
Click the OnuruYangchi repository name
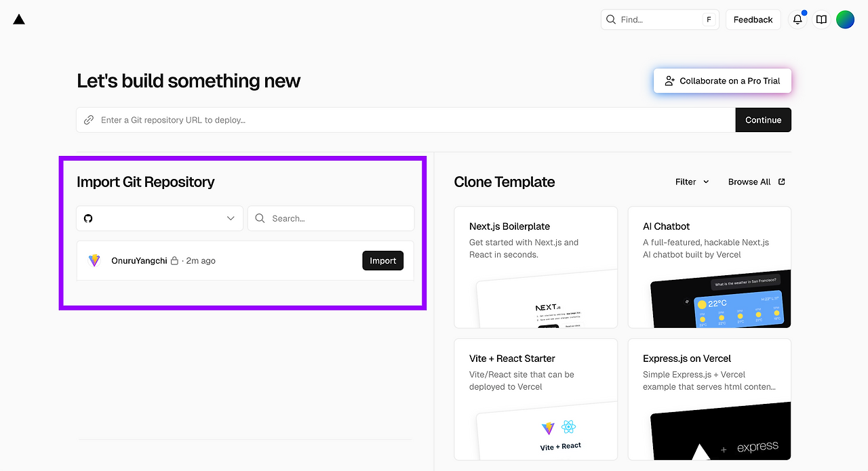coord(139,260)
